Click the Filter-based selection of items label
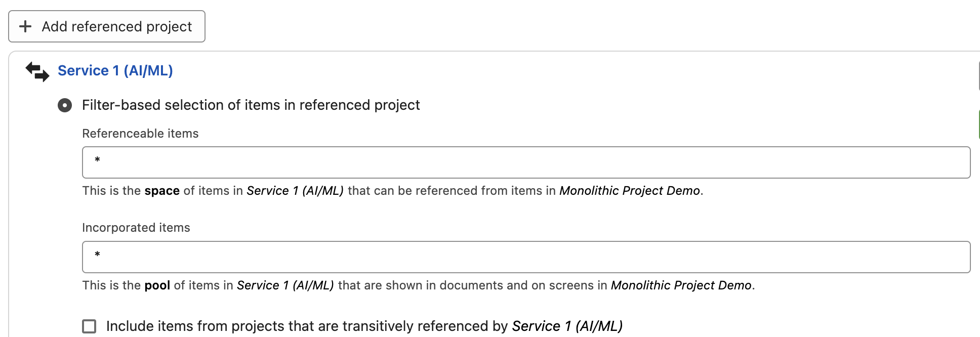 point(251,105)
